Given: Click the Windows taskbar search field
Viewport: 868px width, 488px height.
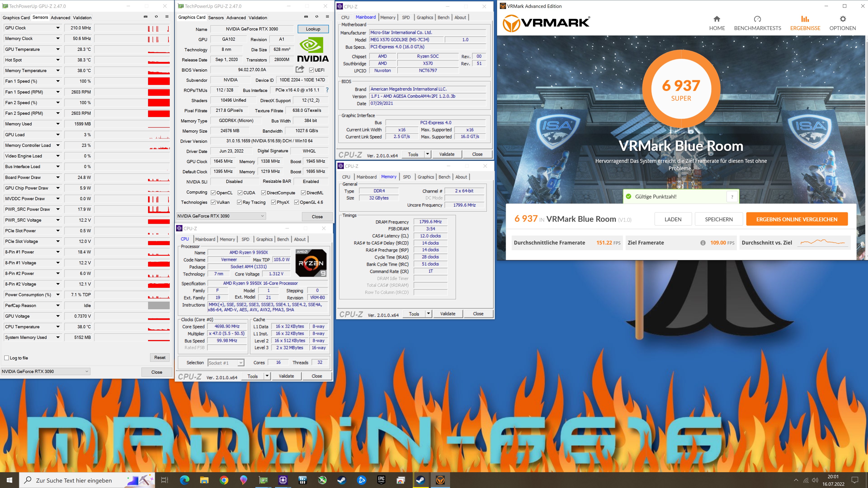Looking at the screenshot, I should pos(87,480).
